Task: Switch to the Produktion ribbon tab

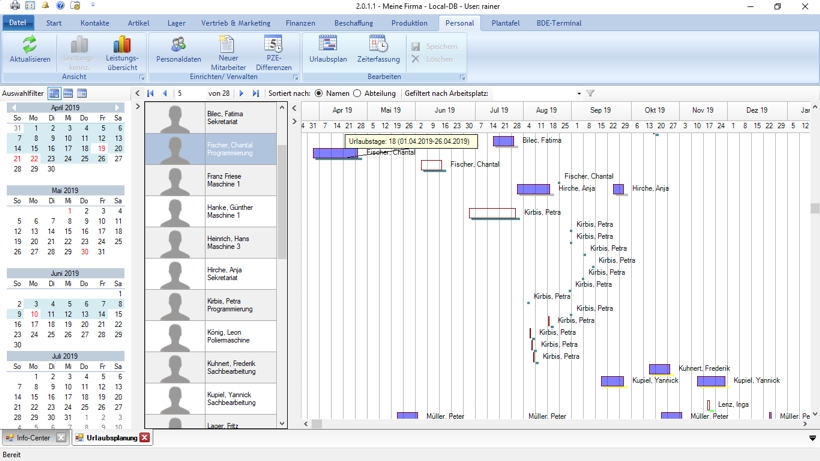Action: click(409, 23)
